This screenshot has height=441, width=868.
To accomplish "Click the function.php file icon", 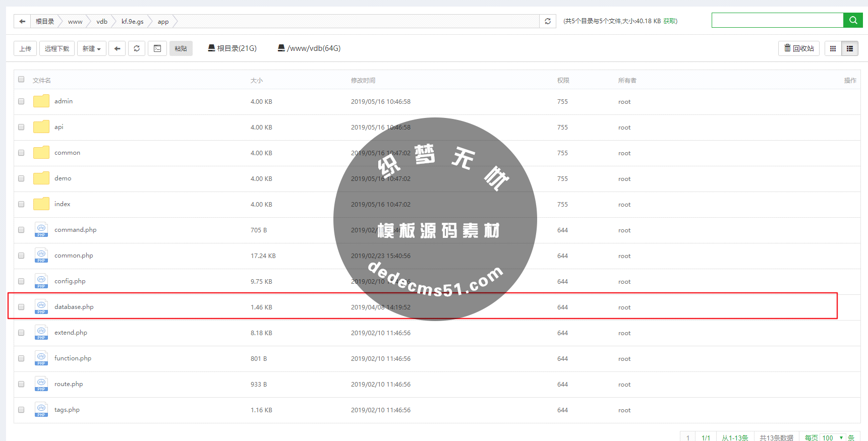I will [41, 358].
